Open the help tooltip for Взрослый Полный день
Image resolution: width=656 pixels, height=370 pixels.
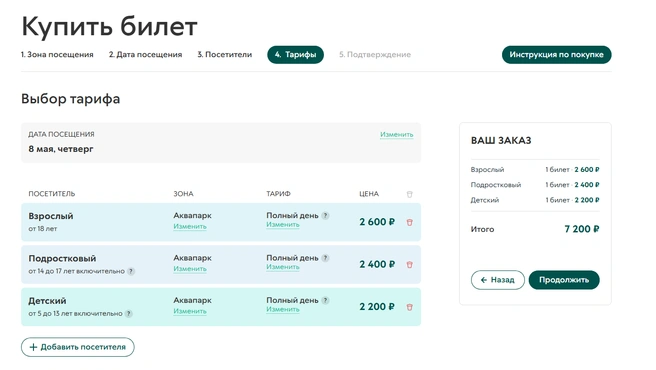coord(325,216)
